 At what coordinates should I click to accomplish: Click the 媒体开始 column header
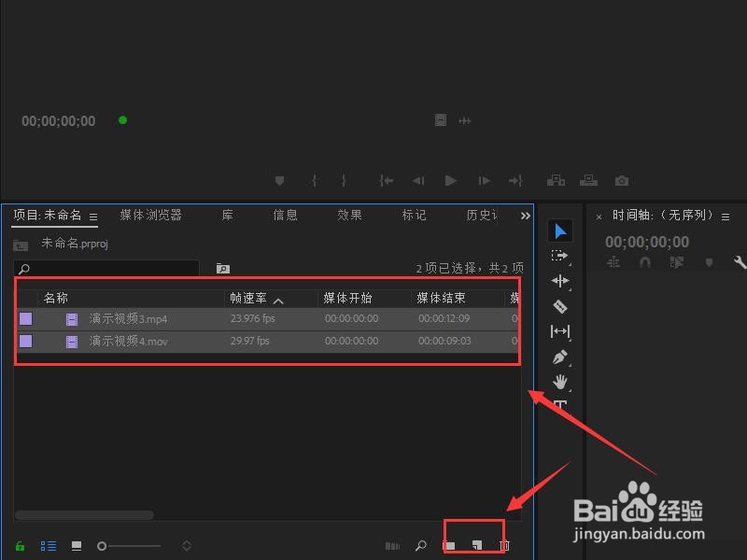(x=347, y=298)
